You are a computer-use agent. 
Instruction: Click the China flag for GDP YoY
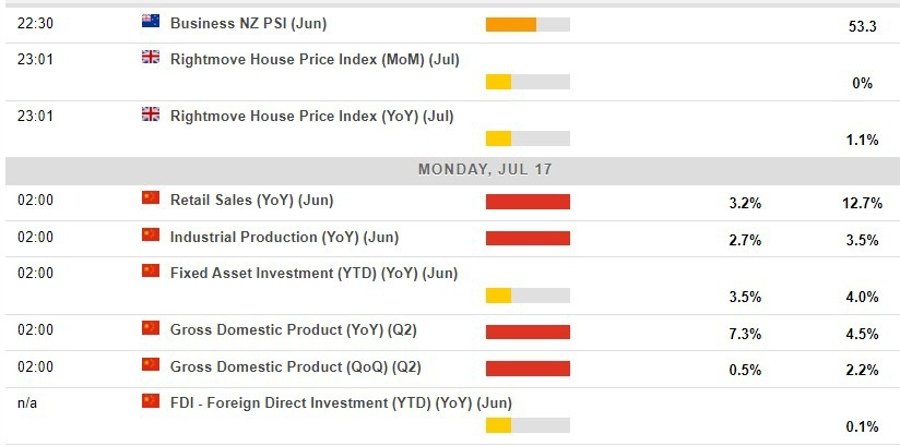tap(151, 328)
